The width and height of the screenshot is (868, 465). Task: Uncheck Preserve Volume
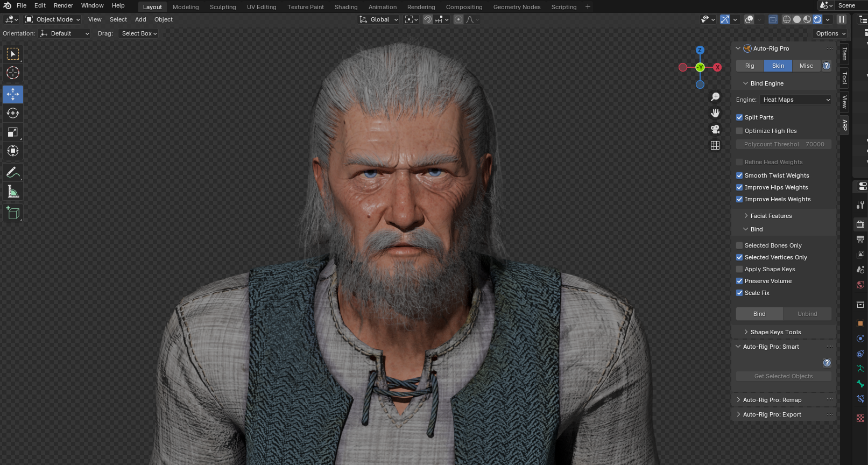click(x=739, y=281)
